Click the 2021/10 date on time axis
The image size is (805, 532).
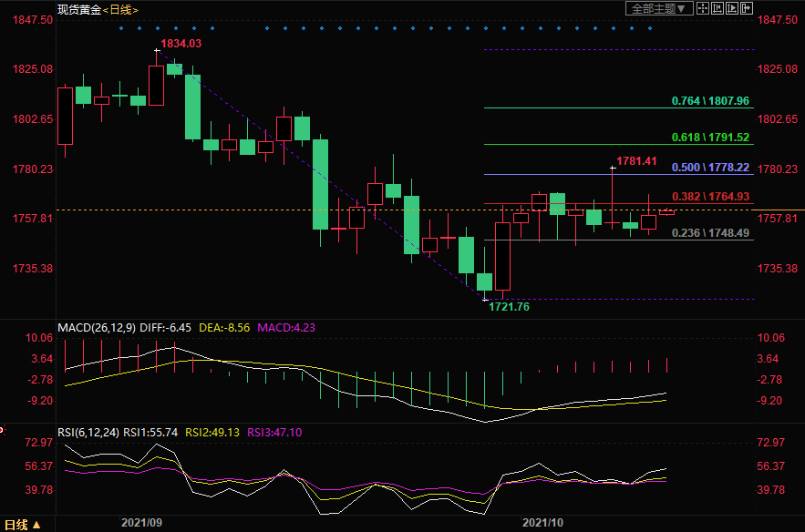[543, 523]
